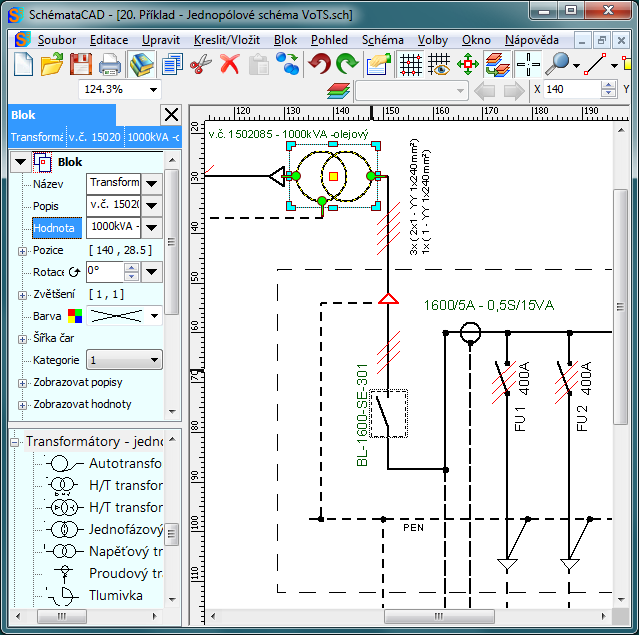This screenshot has width=639, height=635.
Task: Click the Undo arrow icon
Action: (320, 65)
